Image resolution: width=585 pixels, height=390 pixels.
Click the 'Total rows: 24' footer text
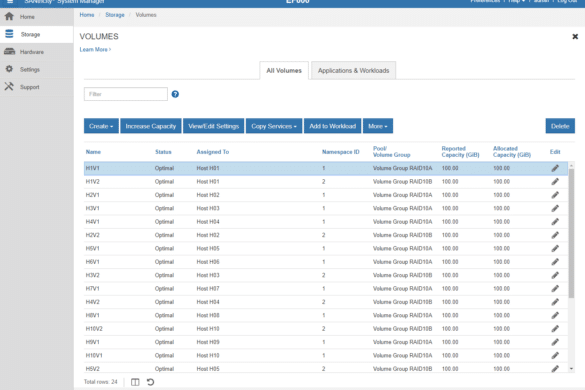click(100, 382)
